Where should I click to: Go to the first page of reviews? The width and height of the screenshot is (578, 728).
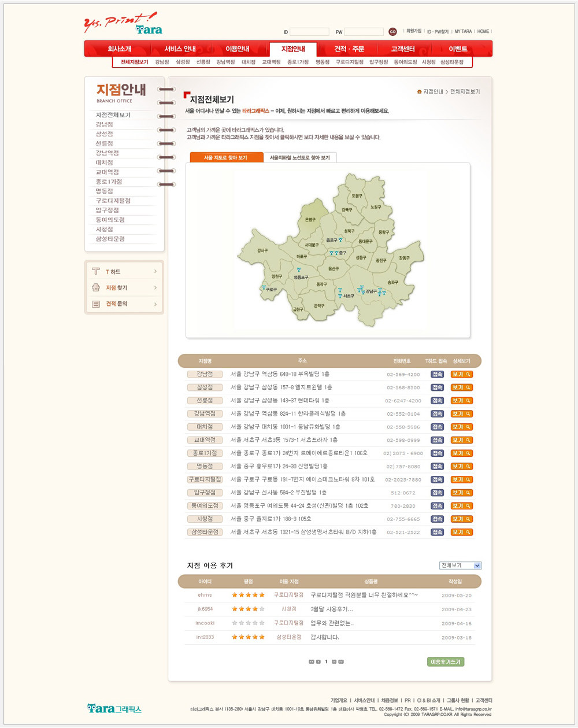[x=312, y=662]
